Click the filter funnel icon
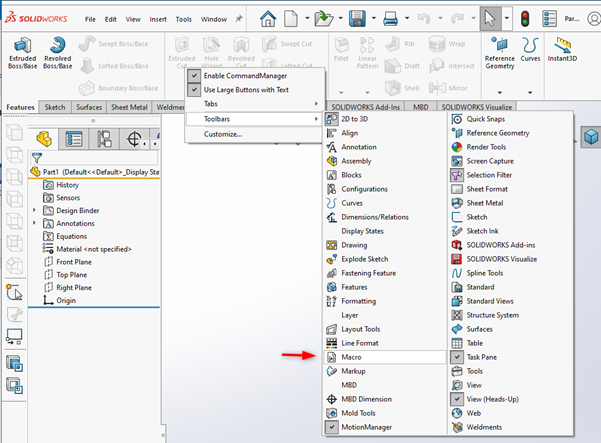 point(37,158)
